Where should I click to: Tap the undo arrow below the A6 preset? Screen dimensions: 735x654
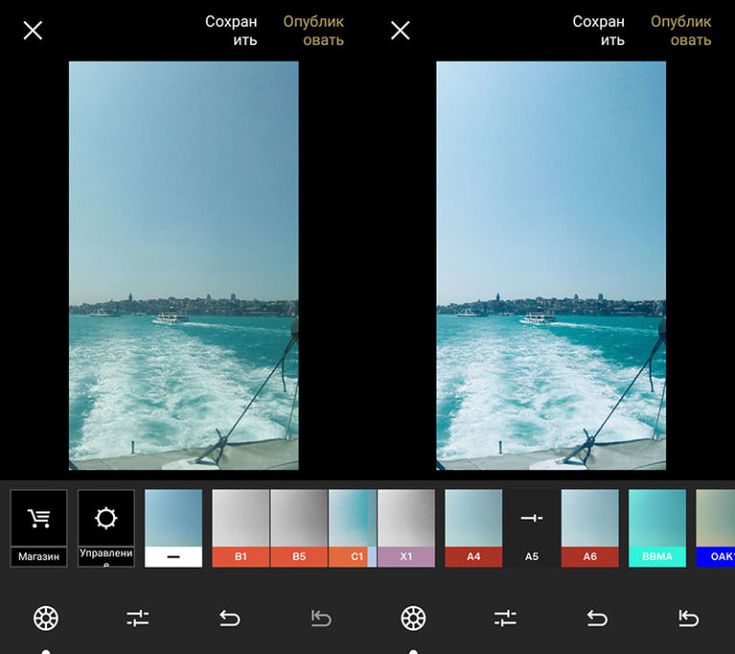tap(597, 618)
